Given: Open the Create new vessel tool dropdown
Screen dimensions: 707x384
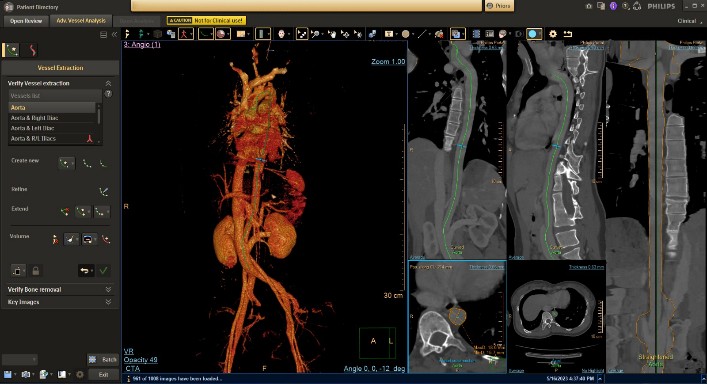Looking at the screenshot, I should click(x=67, y=163).
